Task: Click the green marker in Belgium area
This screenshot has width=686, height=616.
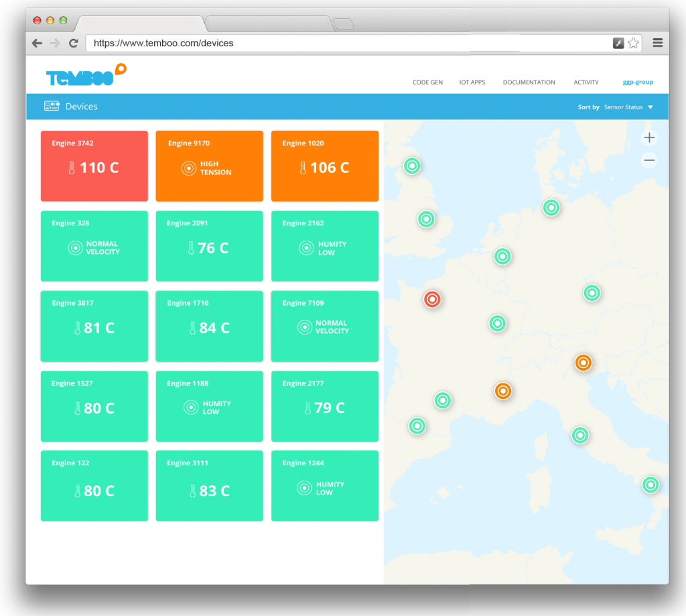Action: [x=502, y=256]
